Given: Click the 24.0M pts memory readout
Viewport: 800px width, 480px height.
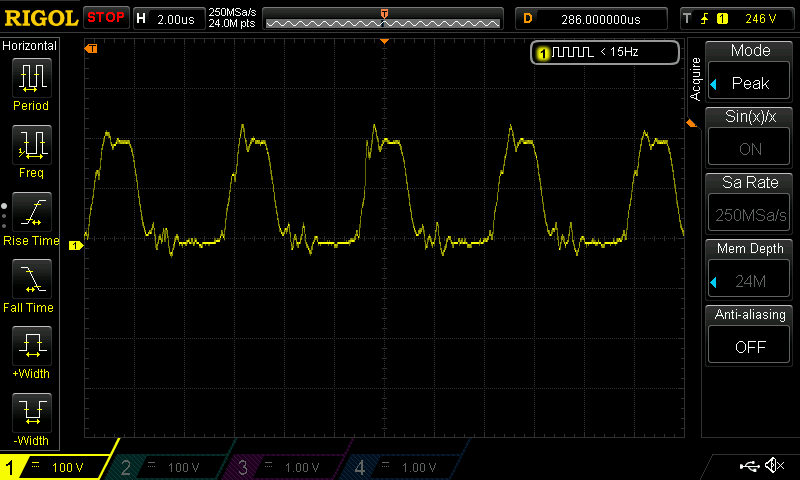Looking at the screenshot, I should pyautogui.click(x=232, y=23).
